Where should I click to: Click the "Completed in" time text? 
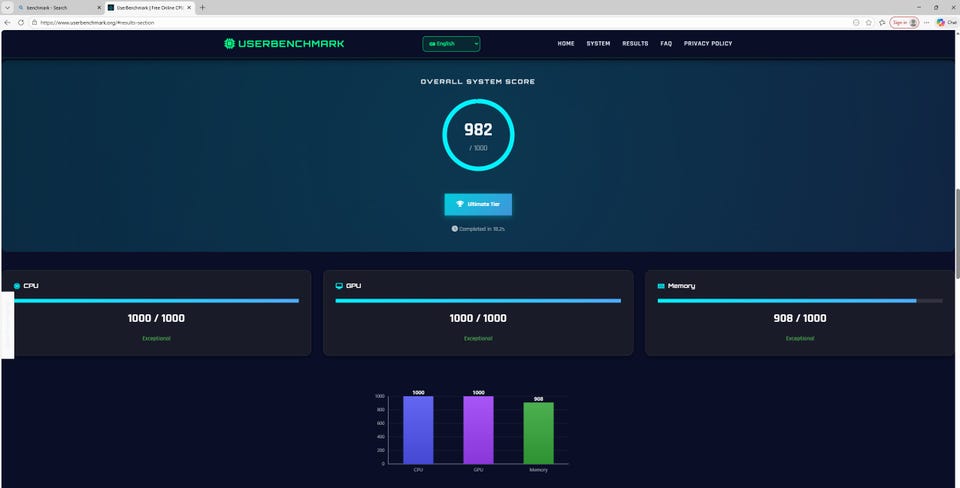(482, 229)
